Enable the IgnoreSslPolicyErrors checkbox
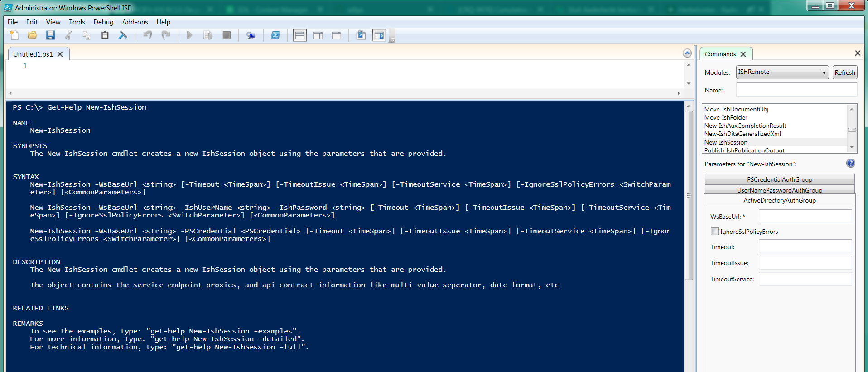This screenshot has width=868, height=372. (714, 232)
